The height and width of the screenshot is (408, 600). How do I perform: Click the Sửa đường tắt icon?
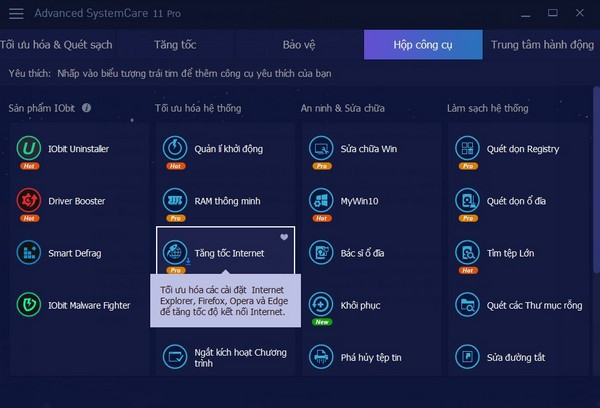pos(467,357)
